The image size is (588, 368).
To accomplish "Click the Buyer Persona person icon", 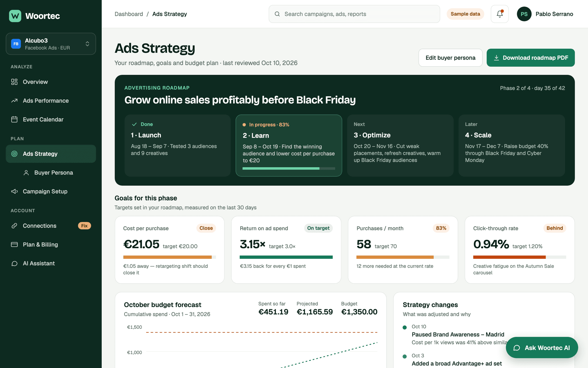I will pyautogui.click(x=26, y=173).
